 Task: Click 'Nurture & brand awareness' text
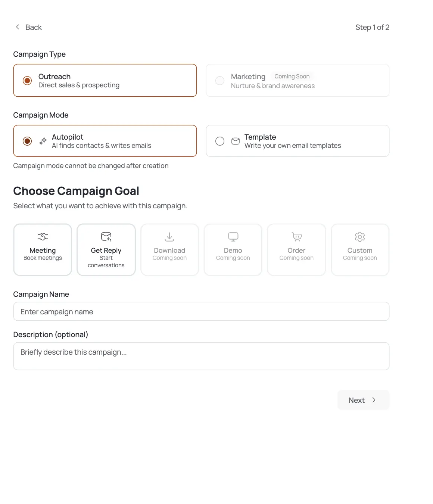(x=273, y=86)
